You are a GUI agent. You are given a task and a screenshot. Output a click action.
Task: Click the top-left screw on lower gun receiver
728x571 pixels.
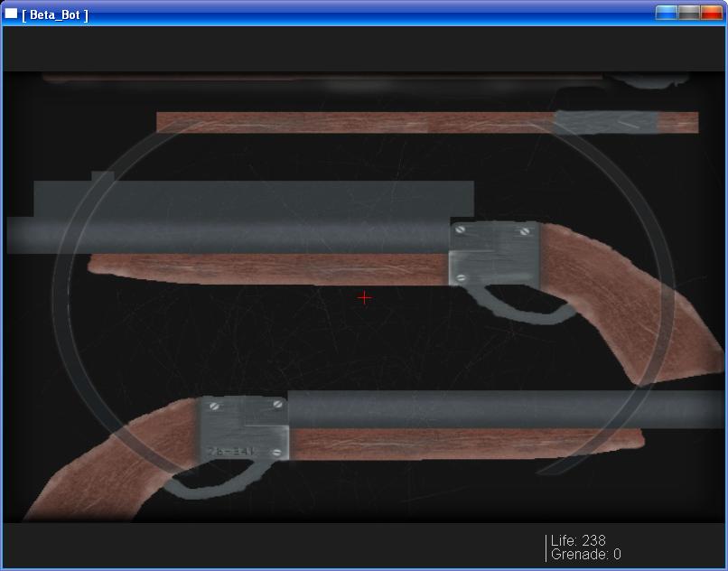[214, 407]
